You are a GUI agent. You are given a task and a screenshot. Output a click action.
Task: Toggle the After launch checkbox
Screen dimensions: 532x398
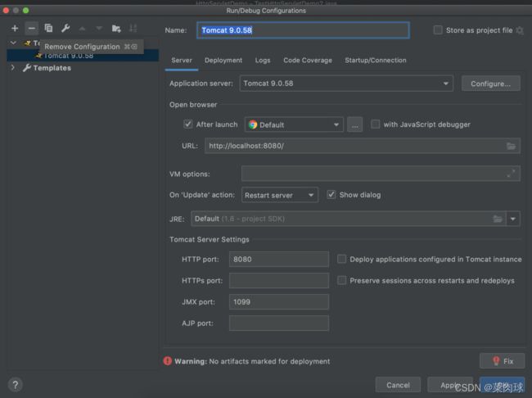(x=188, y=124)
